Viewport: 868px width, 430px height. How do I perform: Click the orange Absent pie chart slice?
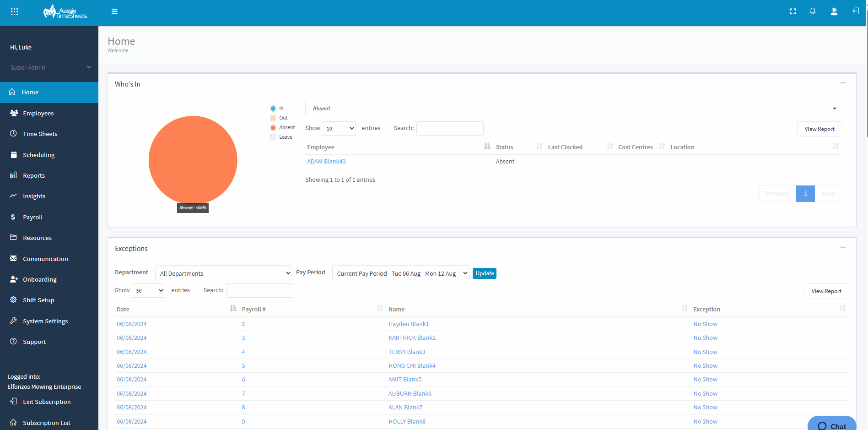click(193, 160)
